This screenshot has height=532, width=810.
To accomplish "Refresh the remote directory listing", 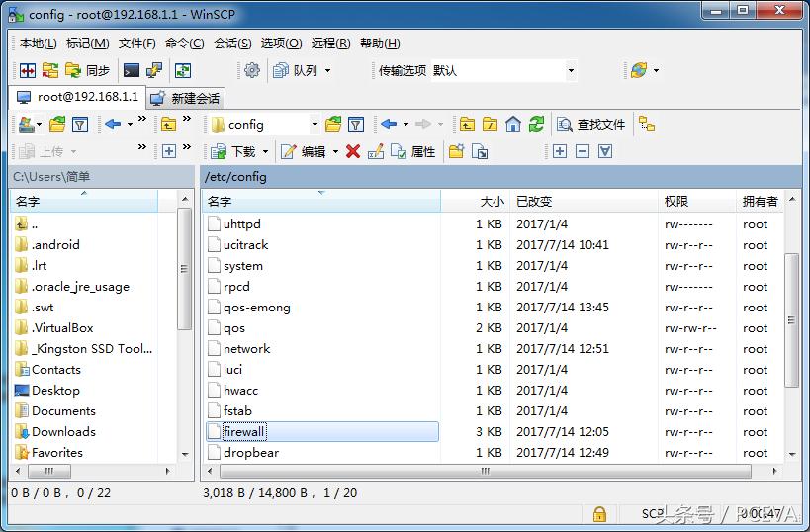I will point(536,124).
